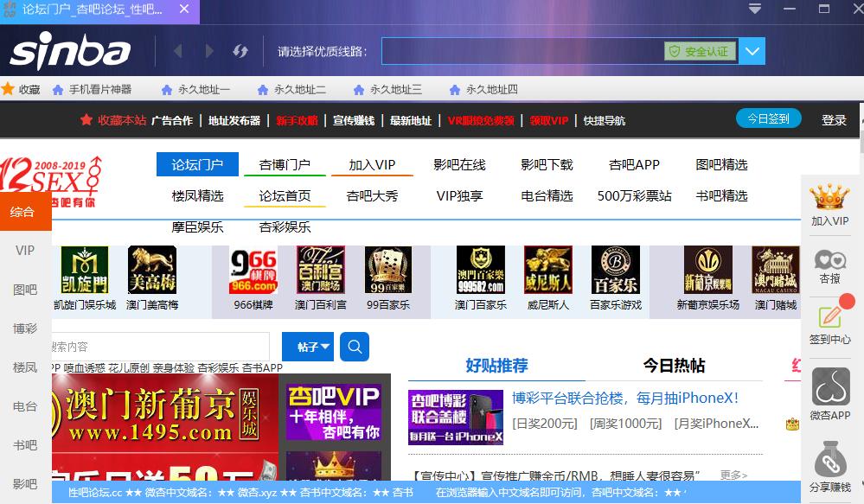Go forward with the right arrow button
This screenshot has width=864, height=504.
[209, 51]
